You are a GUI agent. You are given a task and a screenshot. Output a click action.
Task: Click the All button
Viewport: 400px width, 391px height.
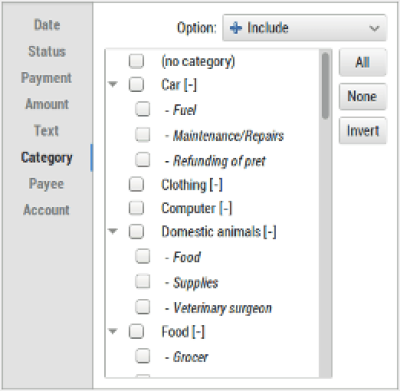(363, 62)
